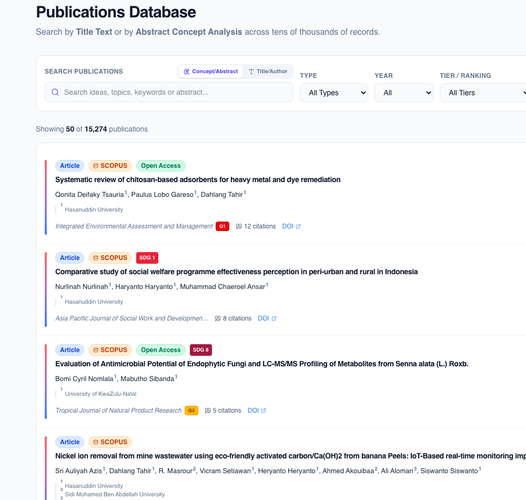Open title 'Systematic review of chitosan-based adsorbents'
The width and height of the screenshot is (526, 500).
198,180
